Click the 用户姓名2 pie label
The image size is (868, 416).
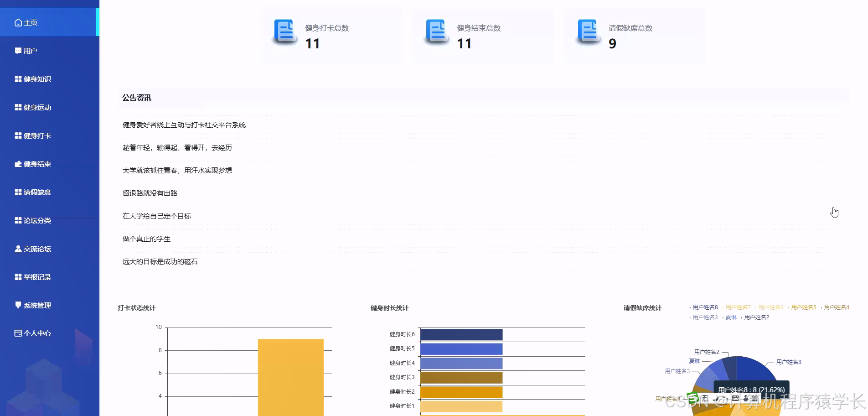tap(707, 352)
